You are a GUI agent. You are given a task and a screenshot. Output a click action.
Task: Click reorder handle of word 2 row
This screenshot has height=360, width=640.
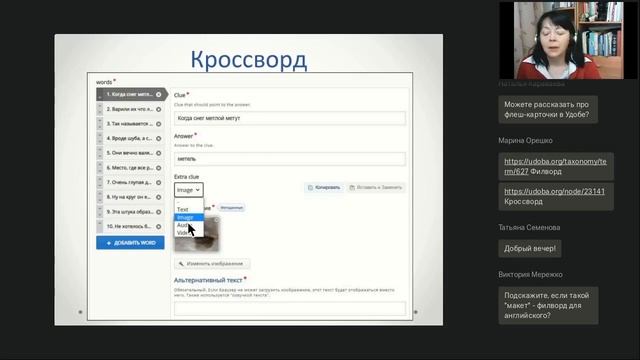coord(100,109)
